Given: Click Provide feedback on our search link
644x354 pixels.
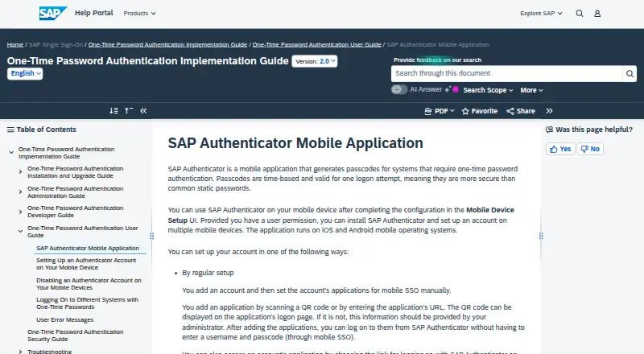Looking at the screenshot, I should [437, 60].
